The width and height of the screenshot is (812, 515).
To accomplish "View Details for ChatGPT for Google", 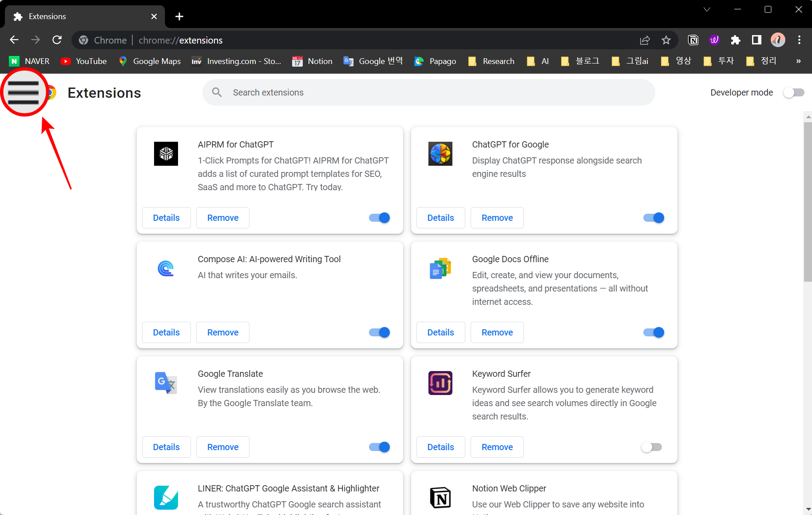I will [x=441, y=218].
